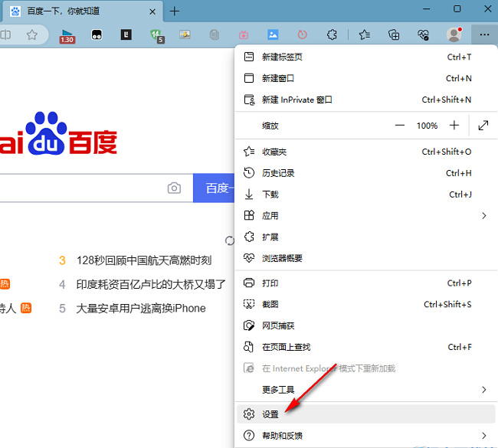This screenshot has width=498, height=448.
Task: Click the green shield extension with badge 5
Action: [157, 35]
